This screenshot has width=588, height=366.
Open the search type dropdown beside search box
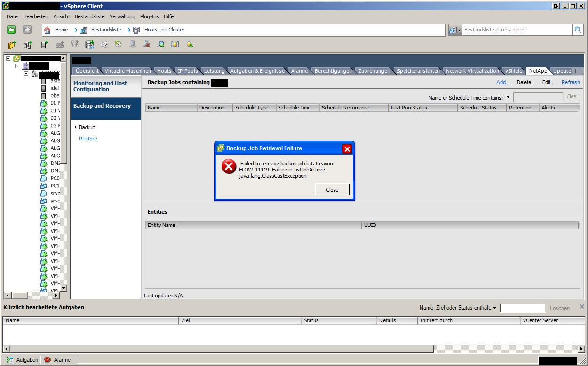point(455,30)
